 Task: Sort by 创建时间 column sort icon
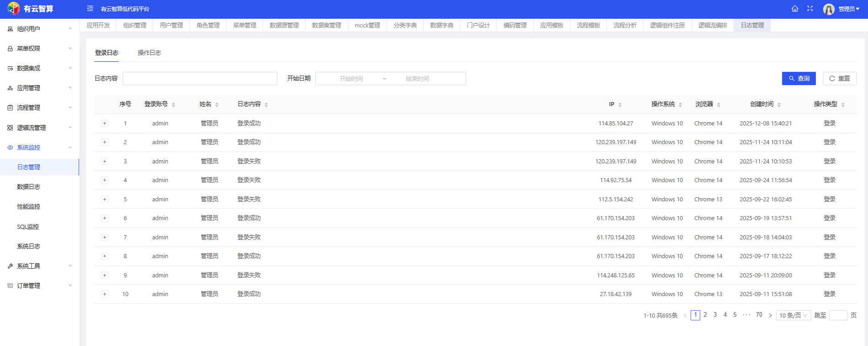click(x=779, y=105)
